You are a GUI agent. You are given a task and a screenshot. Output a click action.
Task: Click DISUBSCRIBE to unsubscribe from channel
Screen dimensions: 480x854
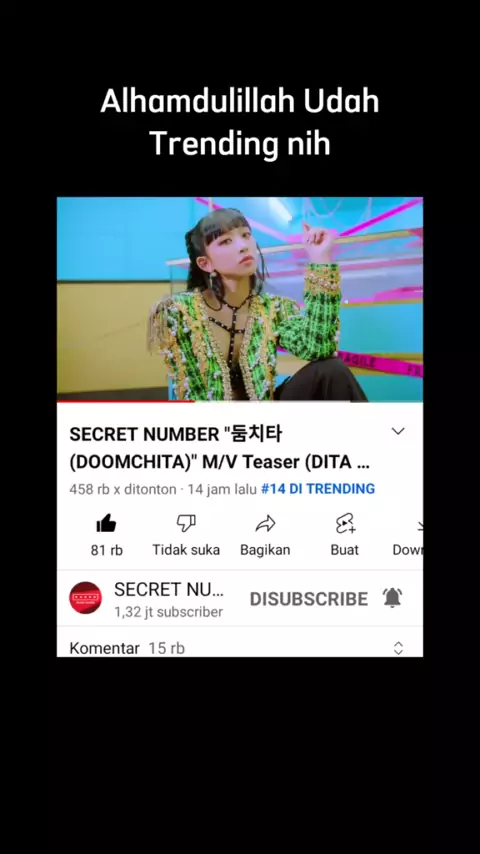click(309, 599)
